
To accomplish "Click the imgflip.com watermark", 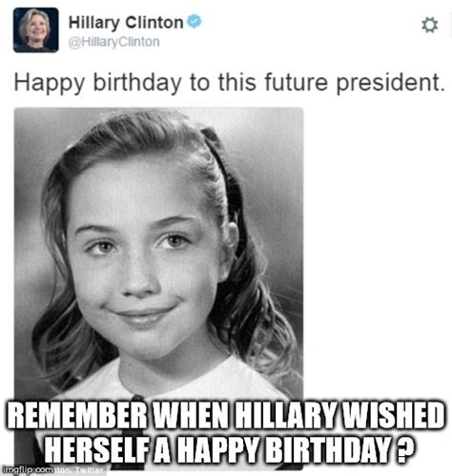I will tap(28, 469).
